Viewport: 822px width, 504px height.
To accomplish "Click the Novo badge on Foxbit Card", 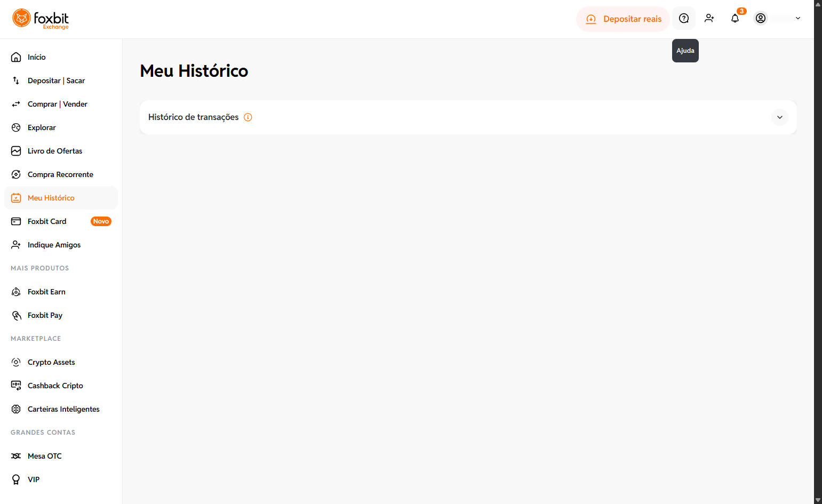I will click(x=101, y=221).
